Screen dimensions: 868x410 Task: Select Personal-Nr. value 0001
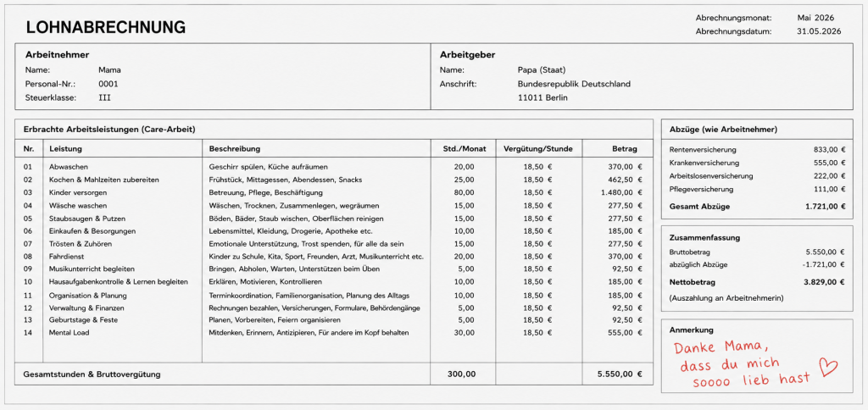click(108, 84)
